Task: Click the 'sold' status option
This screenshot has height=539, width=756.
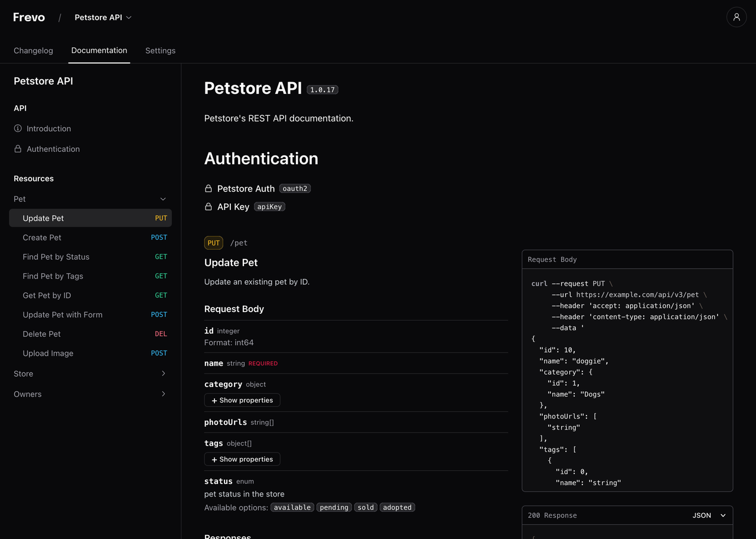Action: click(366, 508)
